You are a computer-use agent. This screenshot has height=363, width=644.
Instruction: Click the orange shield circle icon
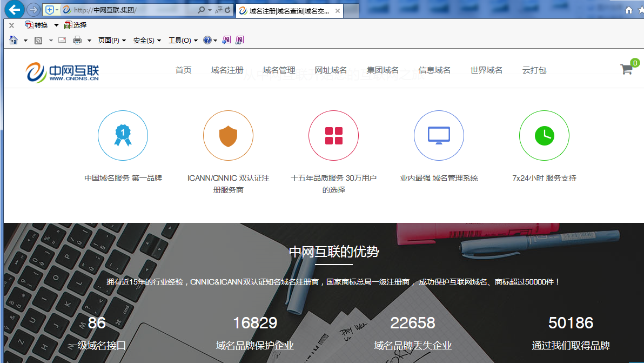(228, 136)
